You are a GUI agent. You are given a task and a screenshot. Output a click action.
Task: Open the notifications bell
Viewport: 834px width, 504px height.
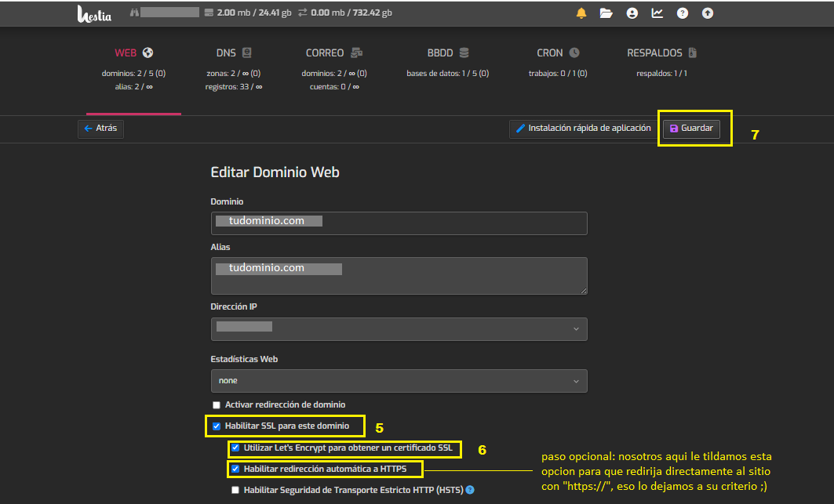[x=581, y=13]
